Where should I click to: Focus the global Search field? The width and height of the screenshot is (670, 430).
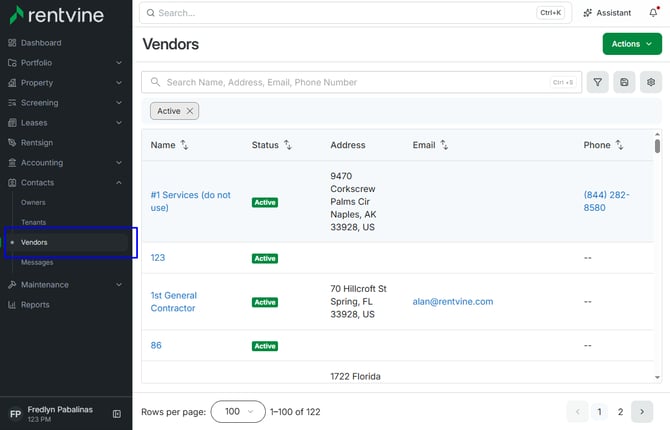[355, 13]
